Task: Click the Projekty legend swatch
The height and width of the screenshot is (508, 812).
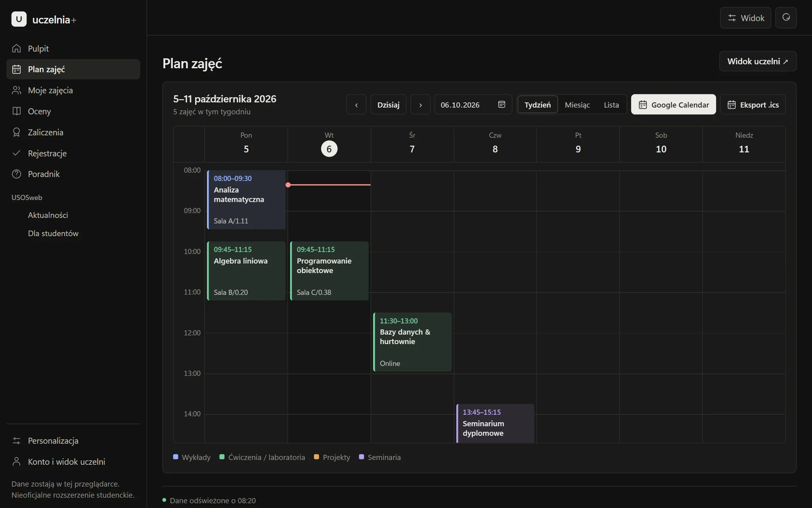Action: tap(316, 457)
